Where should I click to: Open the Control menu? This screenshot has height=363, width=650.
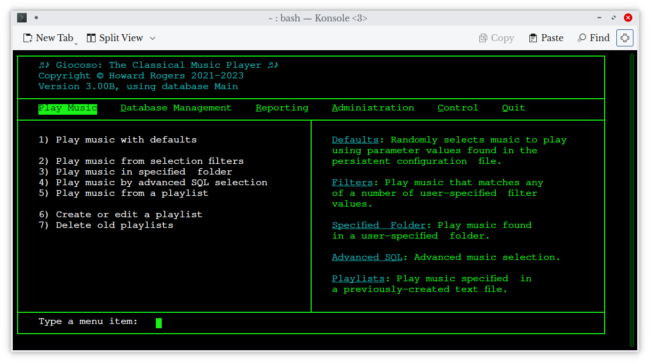tap(458, 108)
